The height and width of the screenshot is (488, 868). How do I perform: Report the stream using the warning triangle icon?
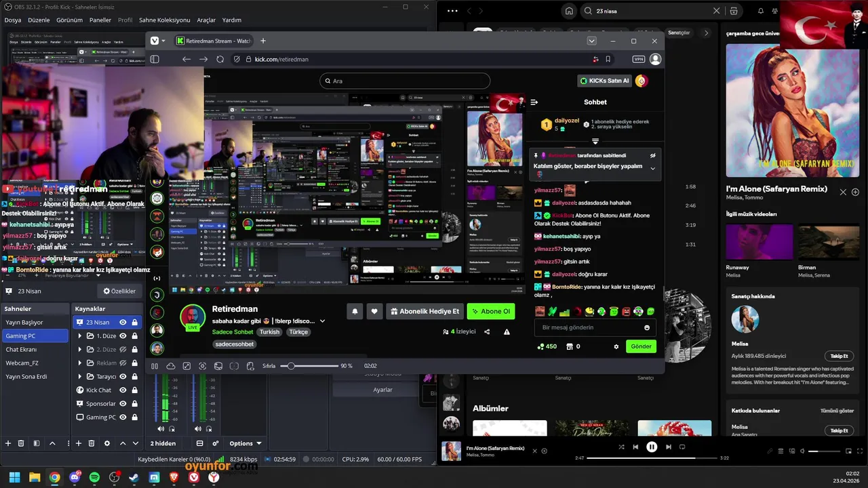507,331
